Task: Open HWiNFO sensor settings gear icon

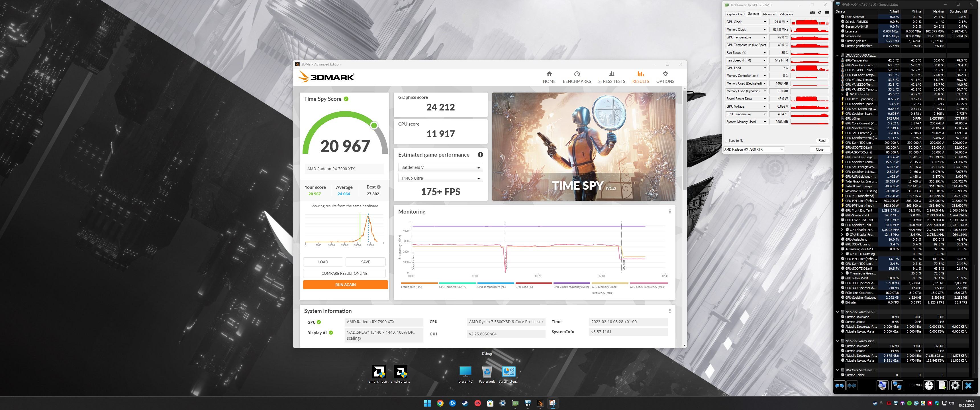Action: coord(955,385)
